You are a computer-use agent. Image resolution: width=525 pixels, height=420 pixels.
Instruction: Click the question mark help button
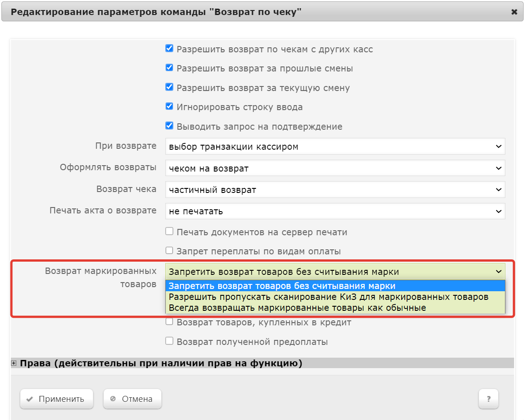pos(488,399)
